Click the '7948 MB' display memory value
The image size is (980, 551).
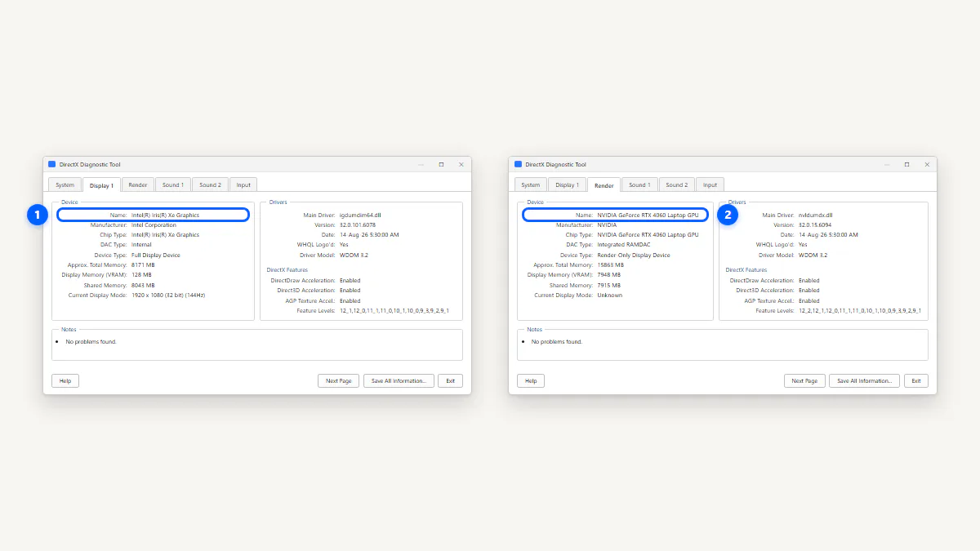tap(608, 275)
